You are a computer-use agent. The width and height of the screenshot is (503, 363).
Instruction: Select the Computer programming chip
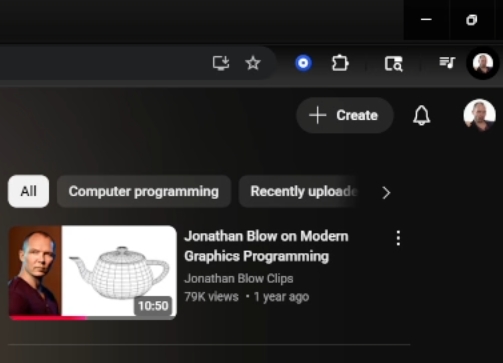144,191
